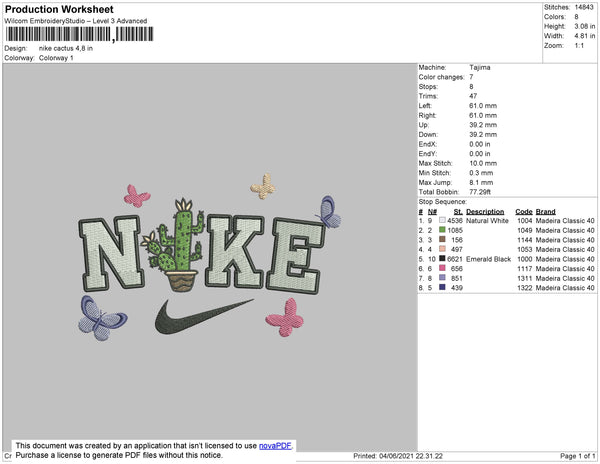Screen dimensions: 600x464
Task: Select the 'EndX:' label
Action: click(427, 144)
